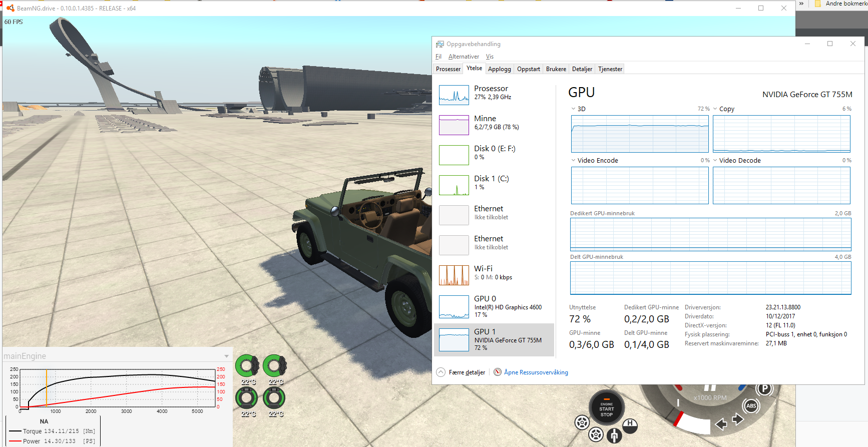Viewport: 868px width, 447px height.
Task: Click the black Torque legend line
Action: pos(15,431)
